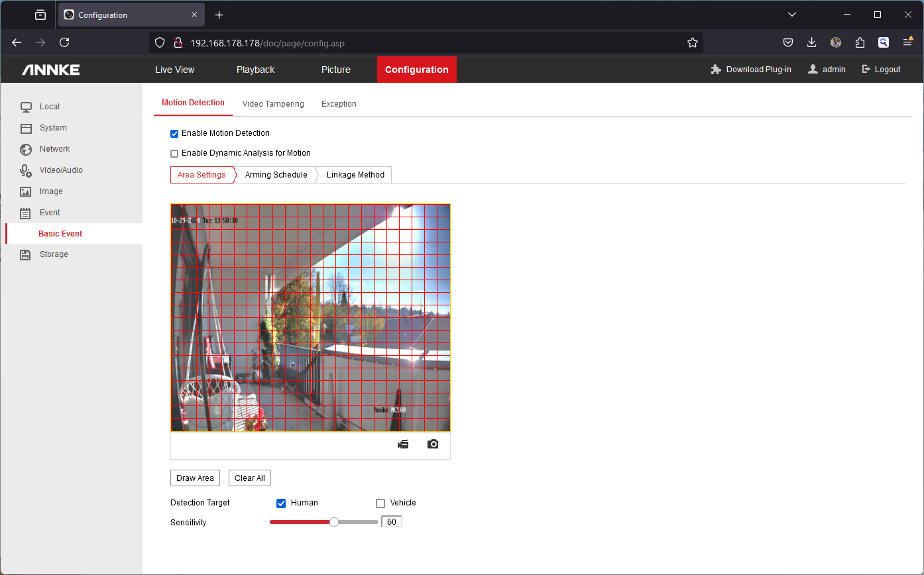Click the Sensitivity slider handle
This screenshot has width=924, height=575.
coord(334,522)
